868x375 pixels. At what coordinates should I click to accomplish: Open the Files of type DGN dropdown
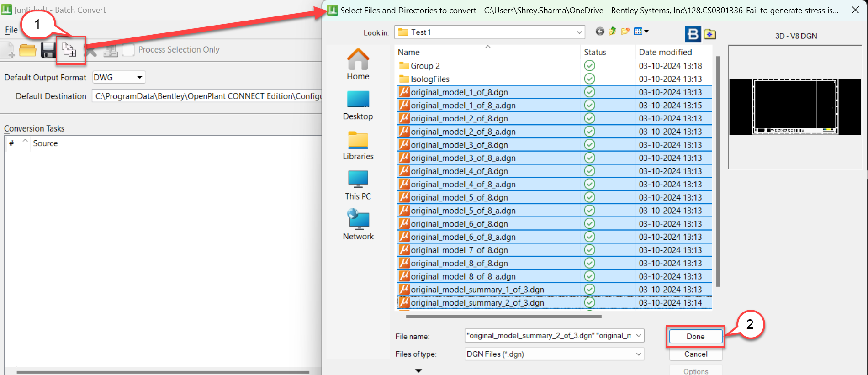click(554, 354)
